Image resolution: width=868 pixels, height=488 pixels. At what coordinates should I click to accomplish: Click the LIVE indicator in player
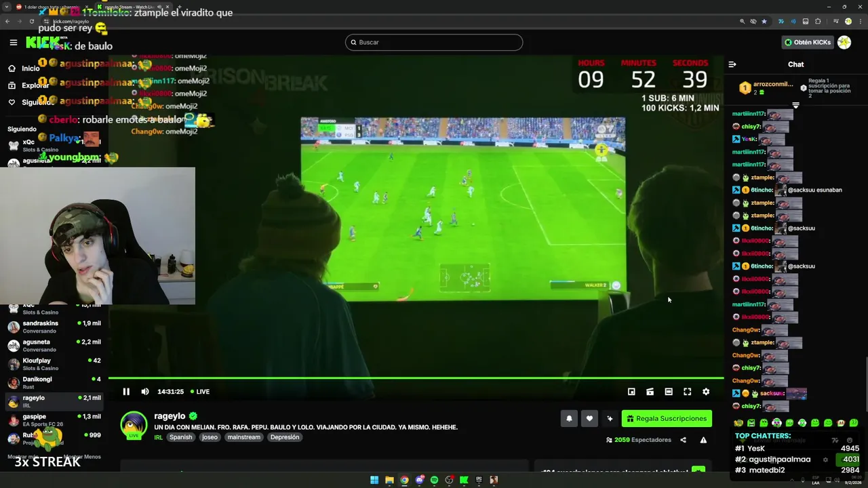point(200,392)
